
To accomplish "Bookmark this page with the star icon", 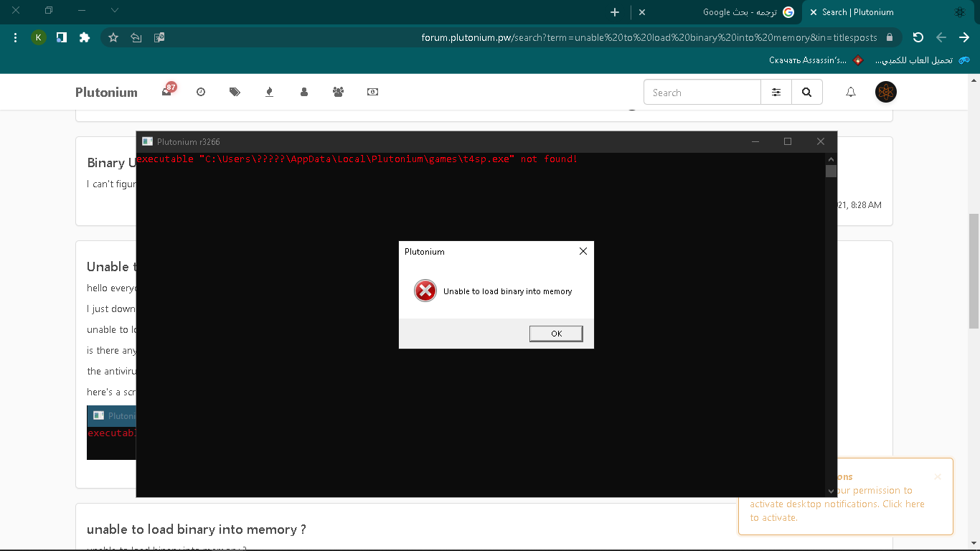I will tap(113, 37).
